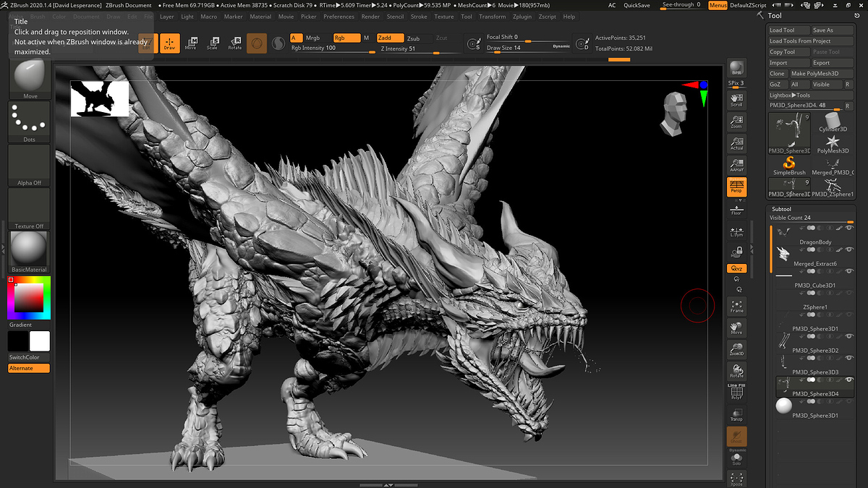The width and height of the screenshot is (868, 488).
Task: Click the dragon silhouette thumbnail
Action: tap(99, 99)
